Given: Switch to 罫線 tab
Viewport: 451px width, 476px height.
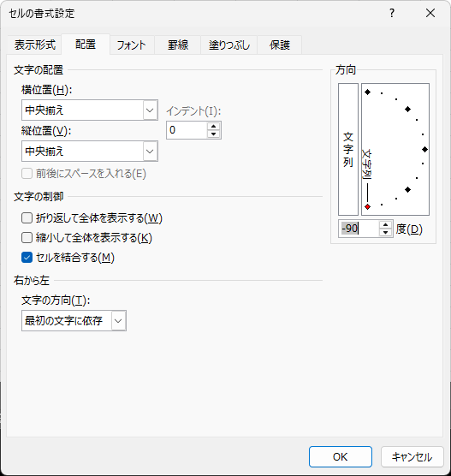Looking at the screenshot, I should (178, 45).
